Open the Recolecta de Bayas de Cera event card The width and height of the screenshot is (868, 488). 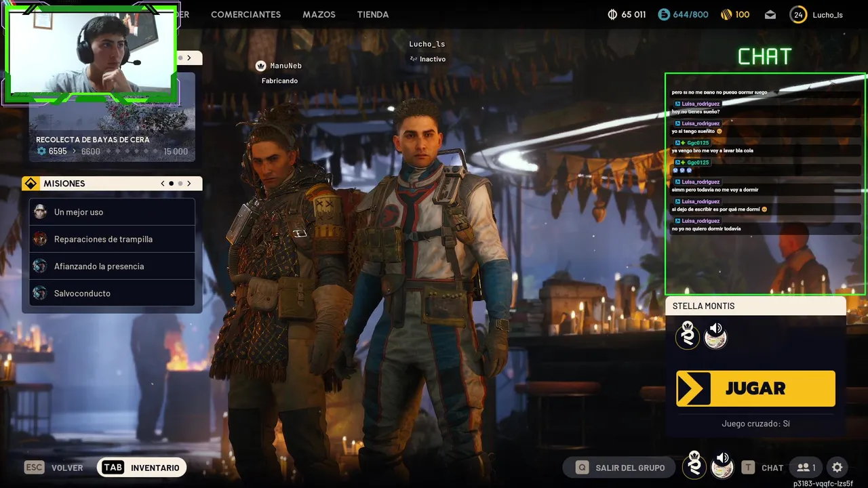coord(112,117)
